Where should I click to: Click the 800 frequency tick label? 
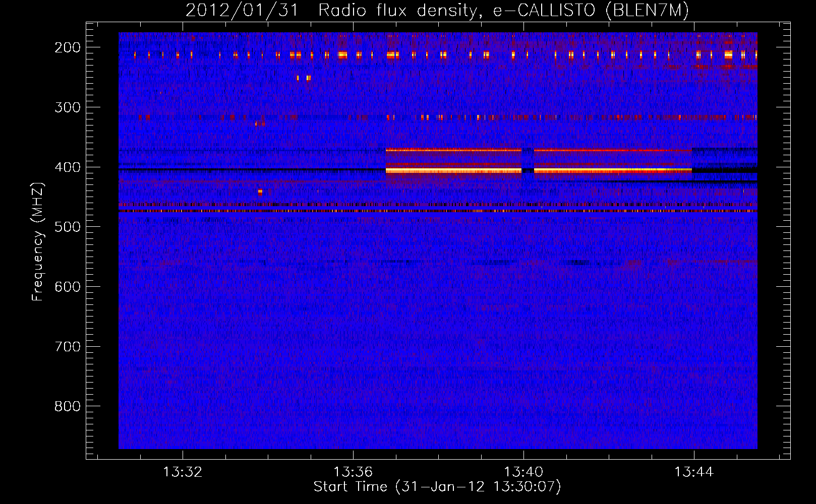point(68,406)
